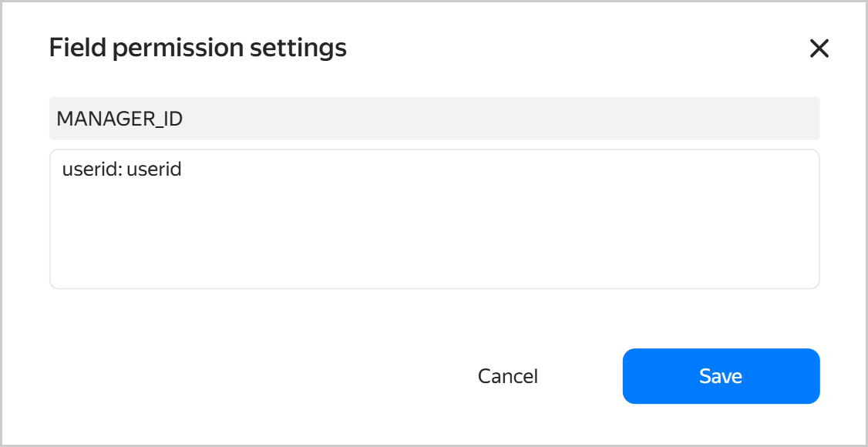This screenshot has width=868, height=447.
Task: Click the dialog heading text
Action: point(198,48)
